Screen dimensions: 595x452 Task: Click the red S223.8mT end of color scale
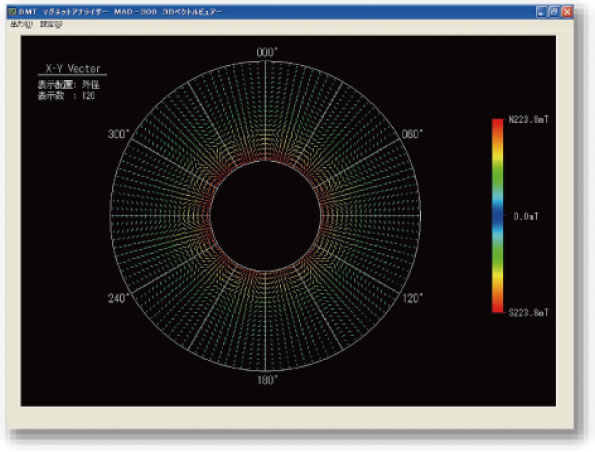click(497, 307)
